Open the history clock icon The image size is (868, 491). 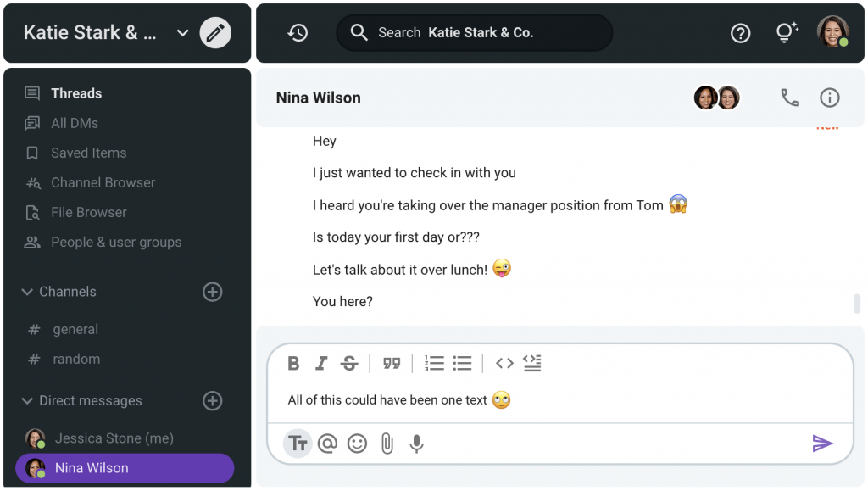pyautogui.click(x=298, y=33)
